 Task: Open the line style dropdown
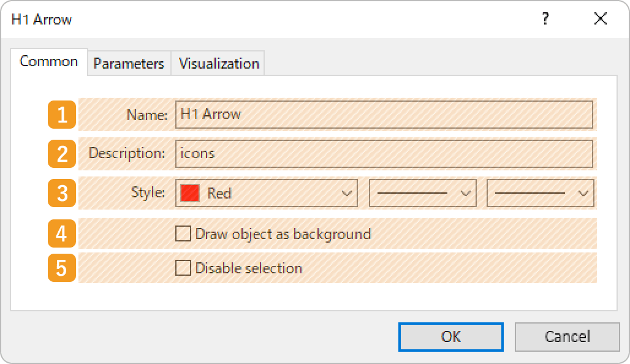[422, 194]
